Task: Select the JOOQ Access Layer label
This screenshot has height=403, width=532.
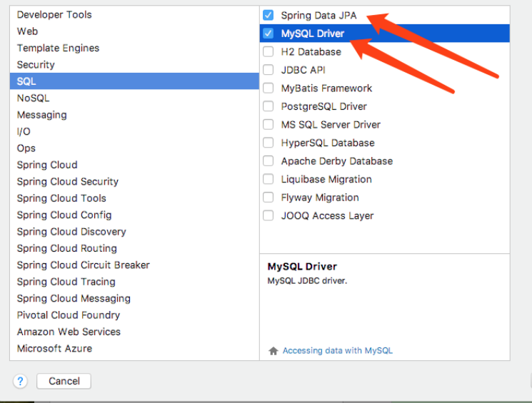Action: tap(327, 215)
